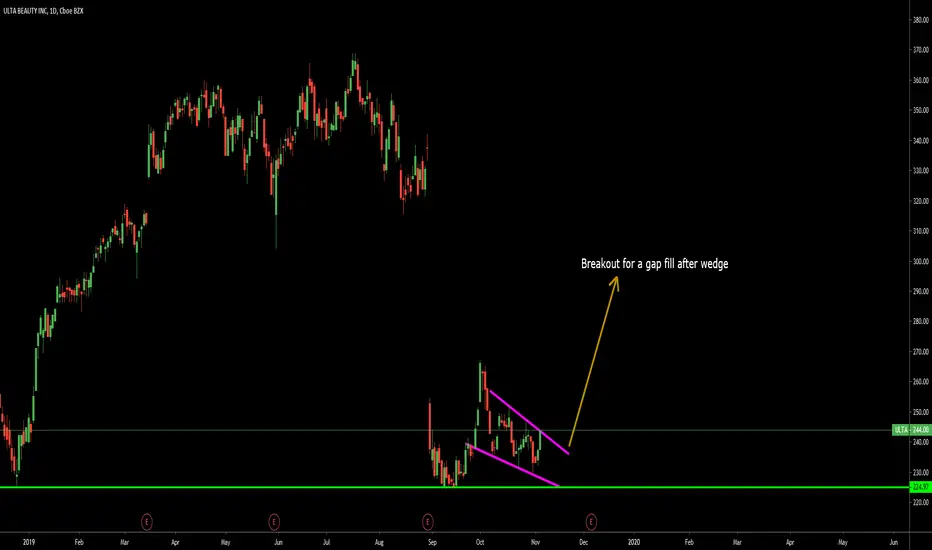The image size is (932, 550).
Task: Click the 340.00 price axis label
Action: pos(921,140)
